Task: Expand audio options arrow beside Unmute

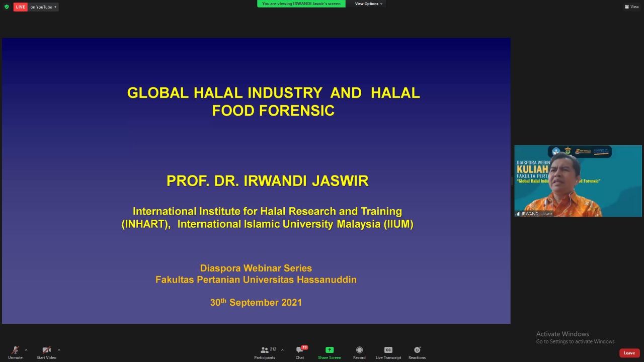Action: pos(26,350)
